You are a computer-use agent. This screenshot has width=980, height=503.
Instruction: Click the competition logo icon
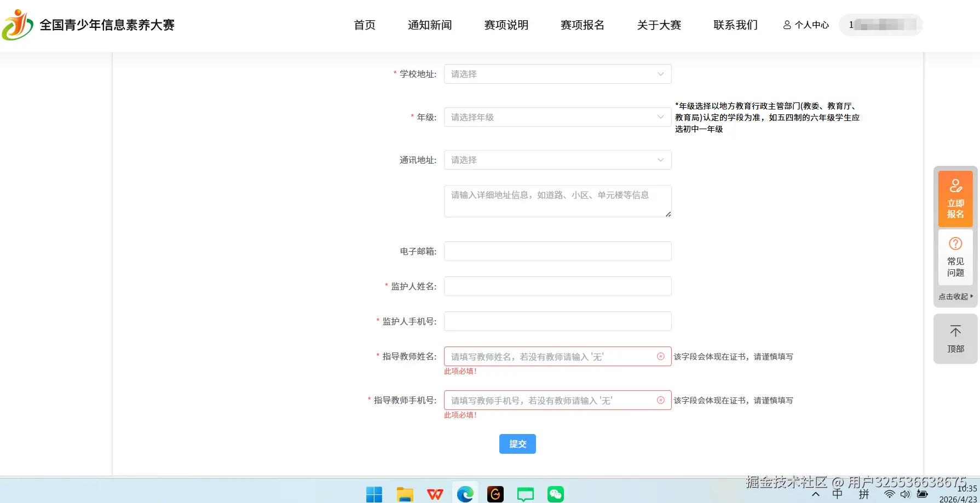click(18, 25)
